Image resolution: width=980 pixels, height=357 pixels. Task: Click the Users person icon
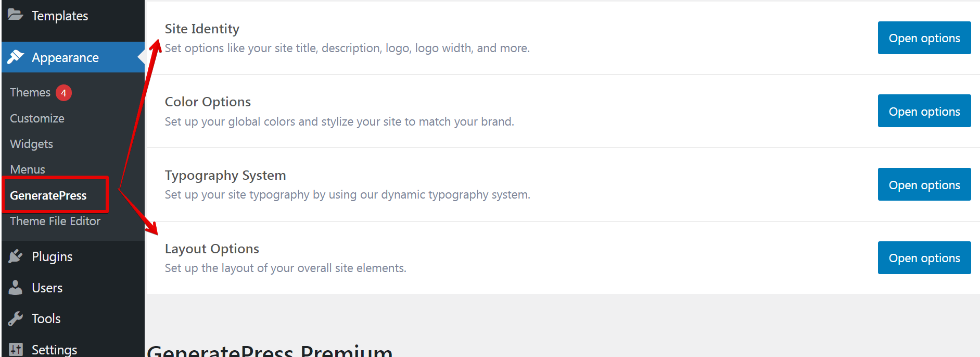16,287
